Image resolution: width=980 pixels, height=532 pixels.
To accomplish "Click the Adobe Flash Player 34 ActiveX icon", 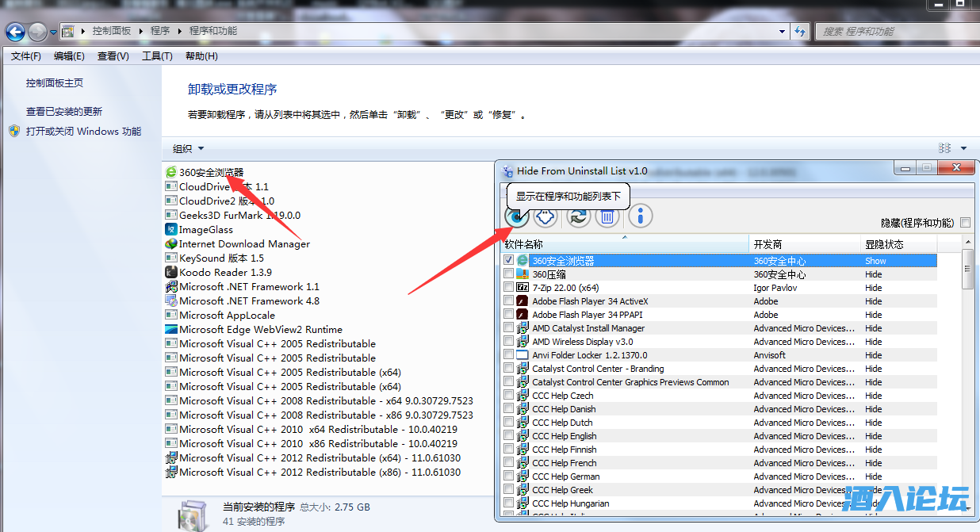I will point(523,301).
